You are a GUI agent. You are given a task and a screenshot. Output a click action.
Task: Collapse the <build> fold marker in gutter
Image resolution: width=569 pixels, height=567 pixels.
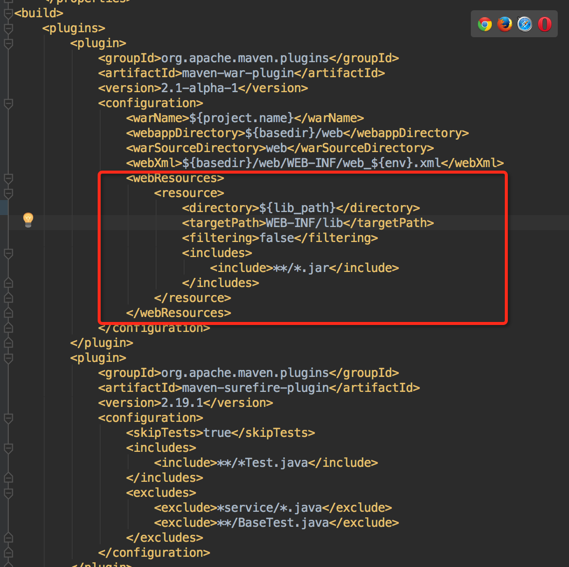(8, 13)
